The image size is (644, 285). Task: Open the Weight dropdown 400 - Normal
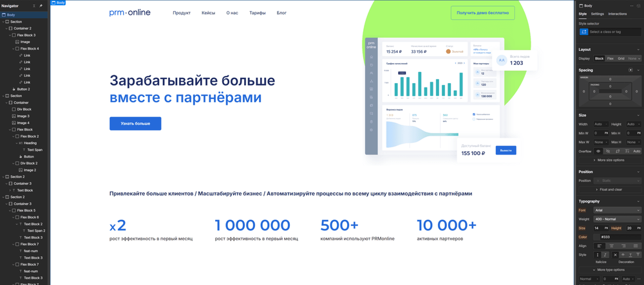tap(617, 219)
